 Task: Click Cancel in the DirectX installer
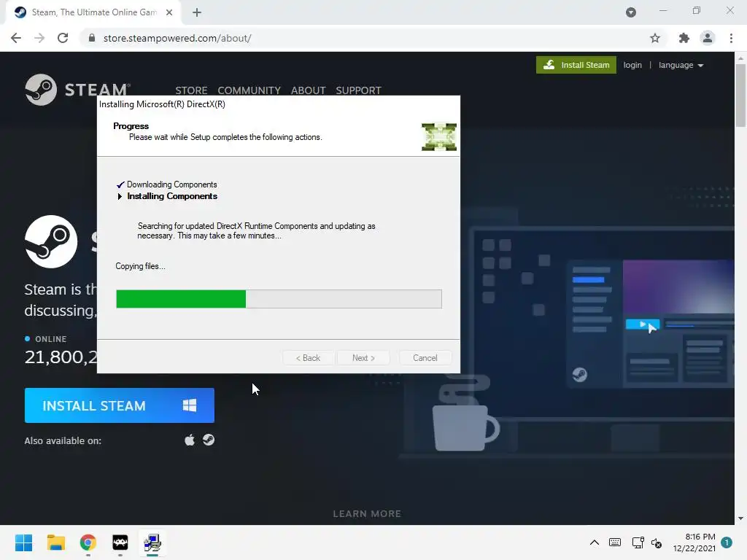pyautogui.click(x=425, y=357)
